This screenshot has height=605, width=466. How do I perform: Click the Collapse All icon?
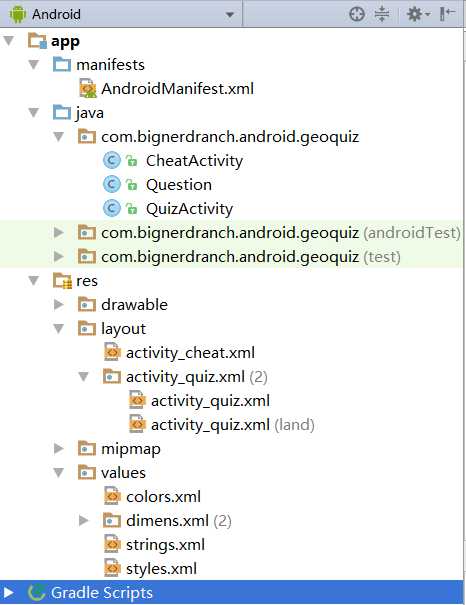coord(382,14)
